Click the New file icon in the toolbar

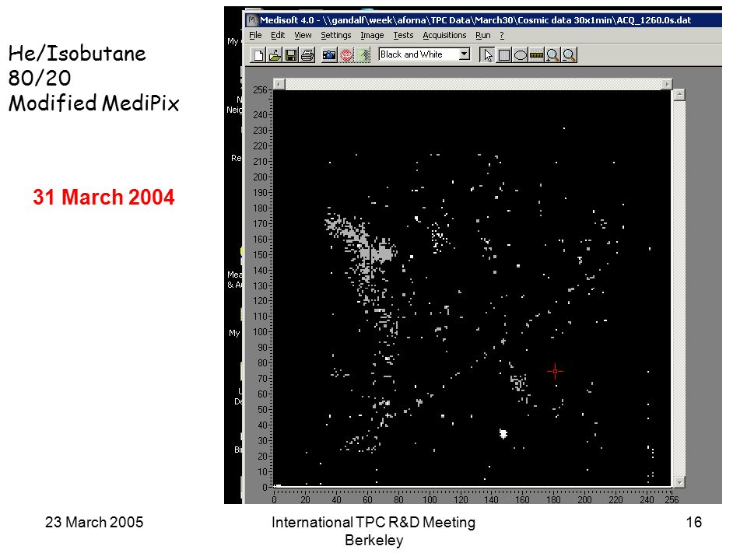pyautogui.click(x=258, y=55)
